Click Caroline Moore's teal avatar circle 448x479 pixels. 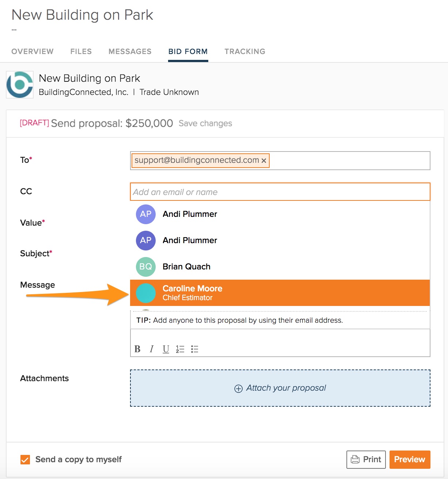[x=146, y=293]
